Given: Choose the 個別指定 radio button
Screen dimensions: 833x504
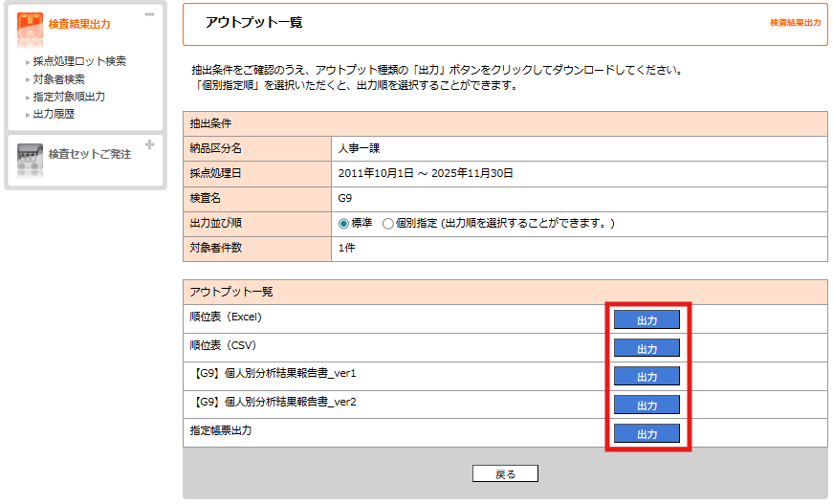Looking at the screenshot, I should pos(387,223).
